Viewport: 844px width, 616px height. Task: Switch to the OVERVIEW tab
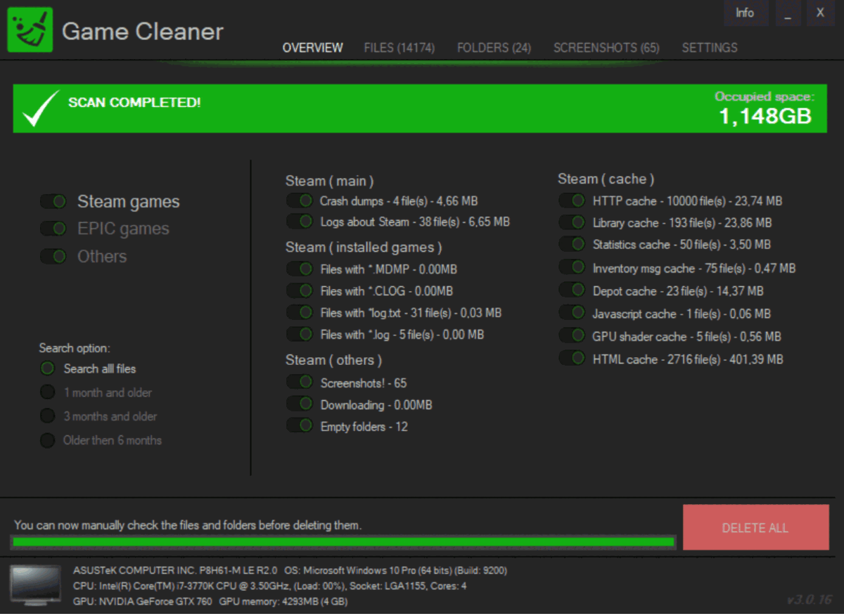click(313, 48)
